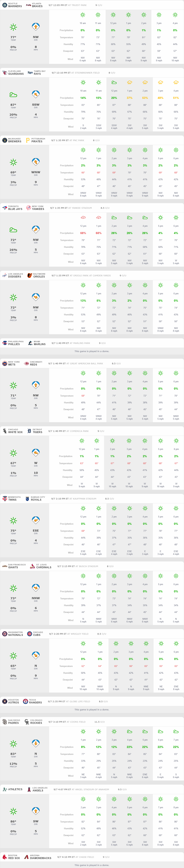Click the Seattle Mariners logo
Image resolution: width=184 pixels, height=868 pixels.
pos(5,5)
